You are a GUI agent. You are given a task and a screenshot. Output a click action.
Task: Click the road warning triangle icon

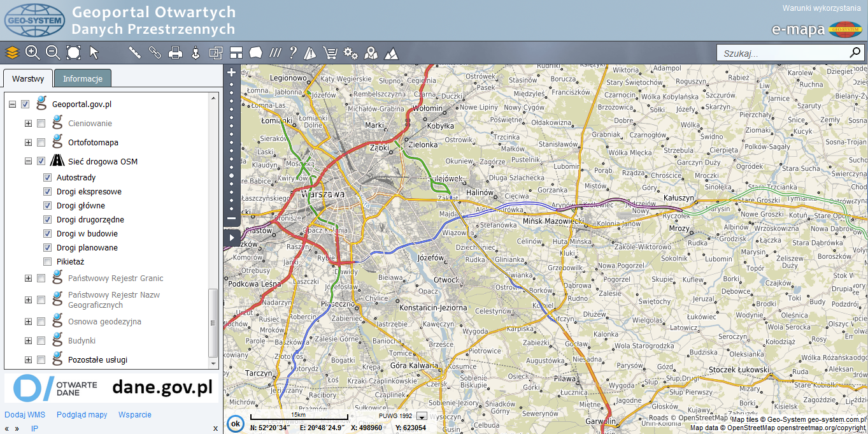(x=310, y=52)
